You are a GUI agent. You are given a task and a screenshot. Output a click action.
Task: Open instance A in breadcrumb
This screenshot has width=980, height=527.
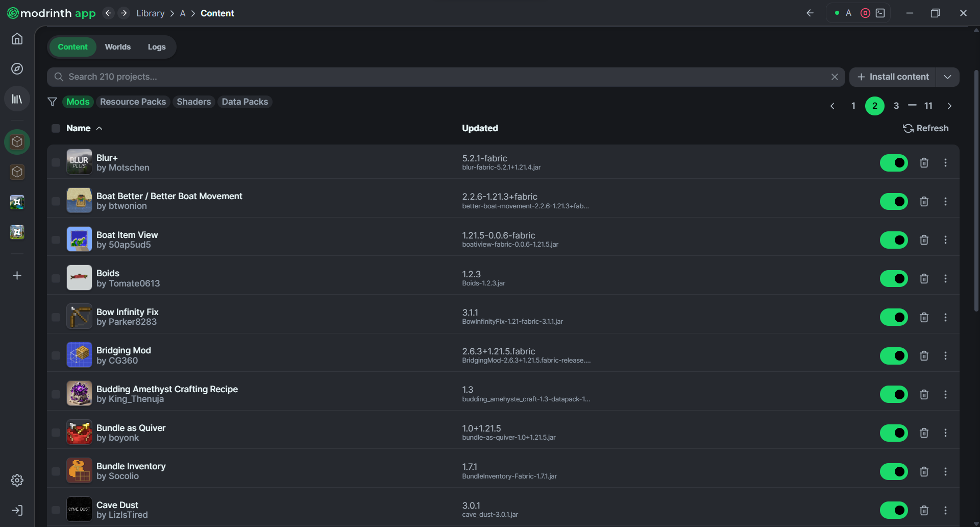coord(183,13)
